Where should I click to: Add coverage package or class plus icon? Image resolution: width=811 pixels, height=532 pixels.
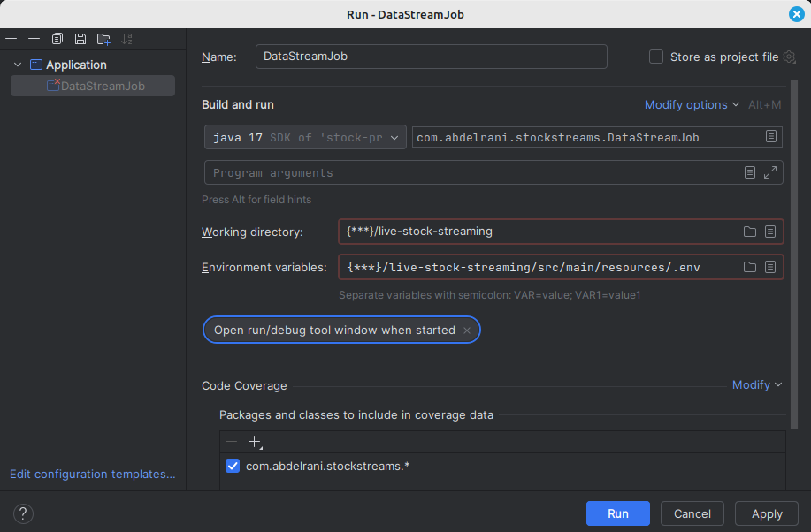pyautogui.click(x=255, y=442)
